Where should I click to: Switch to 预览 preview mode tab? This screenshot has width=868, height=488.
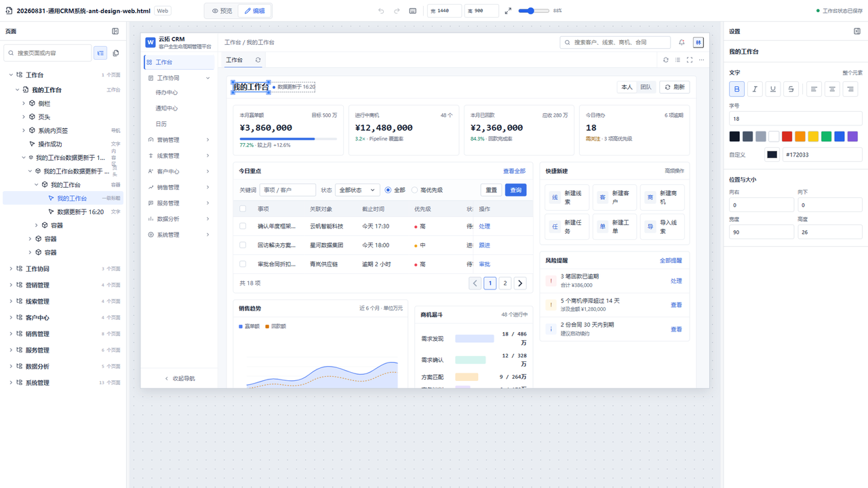222,11
